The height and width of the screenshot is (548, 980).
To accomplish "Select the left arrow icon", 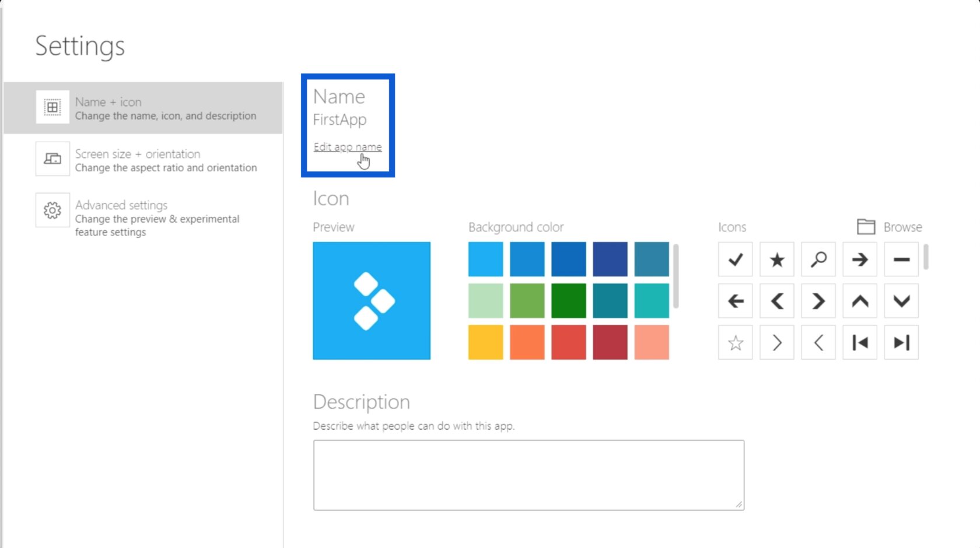I will [x=735, y=301].
